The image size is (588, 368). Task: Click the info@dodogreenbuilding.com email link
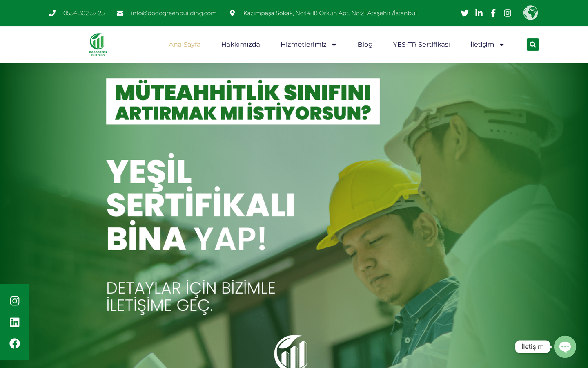pyautogui.click(x=174, y=13)
